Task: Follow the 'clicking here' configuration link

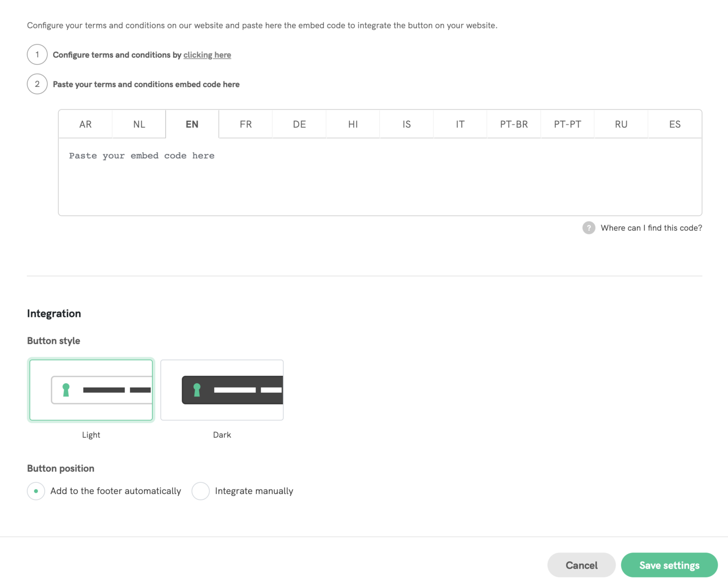Action: click(x=207, y=55)
